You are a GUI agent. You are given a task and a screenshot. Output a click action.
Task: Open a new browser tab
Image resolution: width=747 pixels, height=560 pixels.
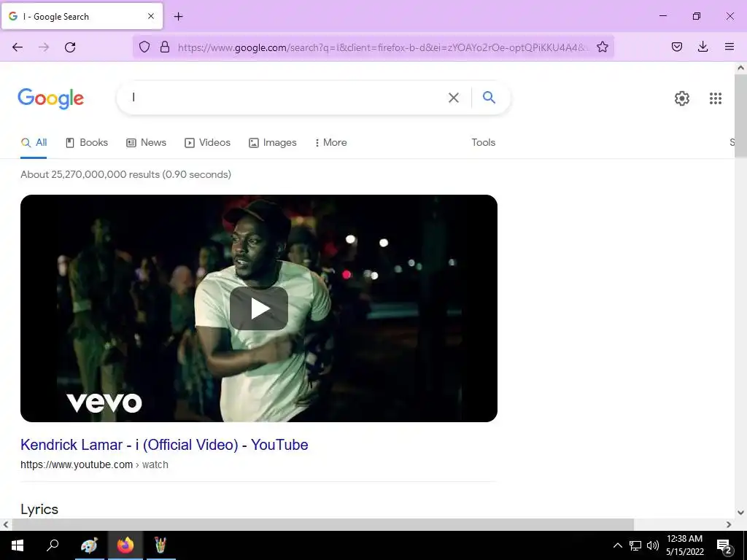point(178,17)
